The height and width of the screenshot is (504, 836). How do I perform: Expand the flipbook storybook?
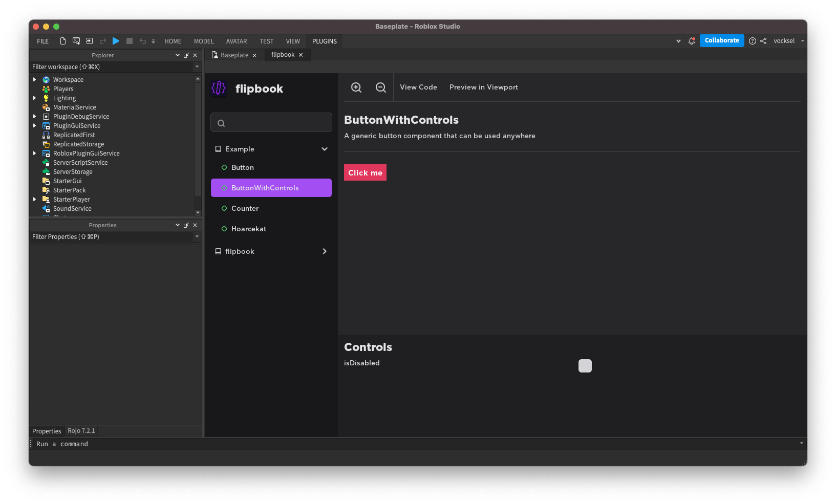point(325,251)
